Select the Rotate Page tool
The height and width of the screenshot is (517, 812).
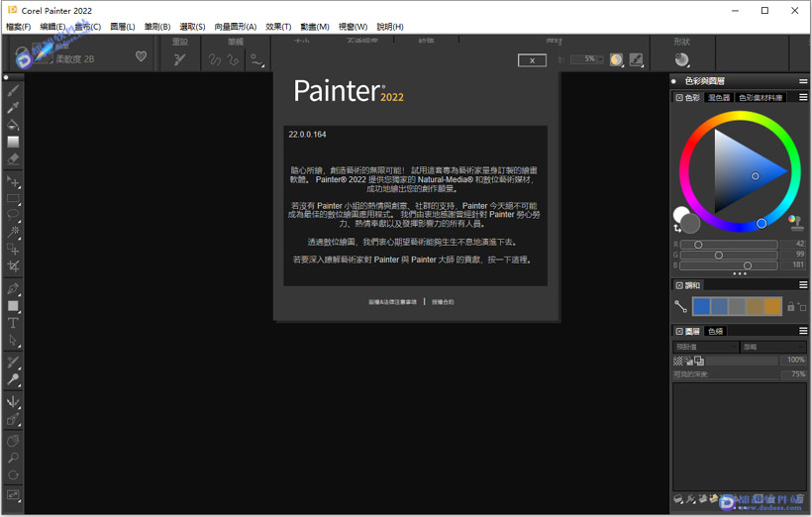point(13,475)
